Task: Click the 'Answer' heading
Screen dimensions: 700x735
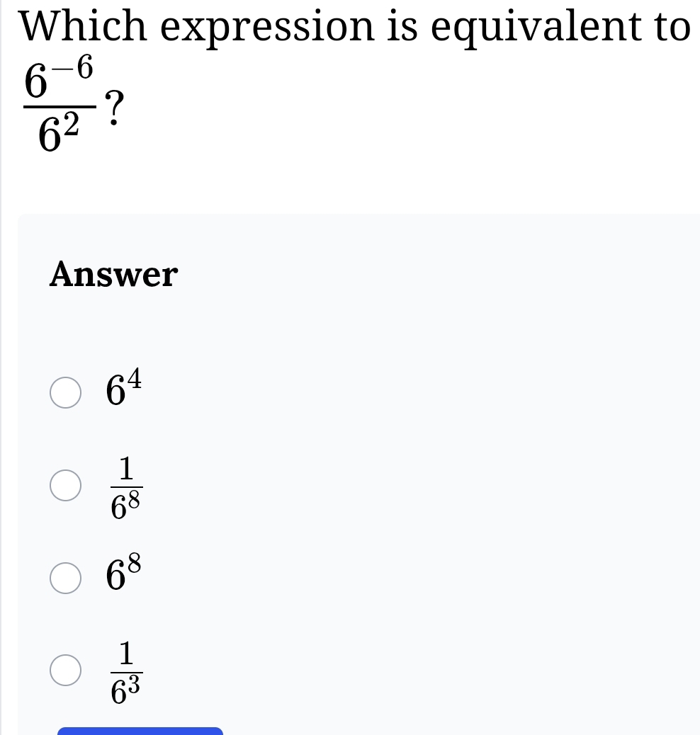Action: [x=113, y=275]
